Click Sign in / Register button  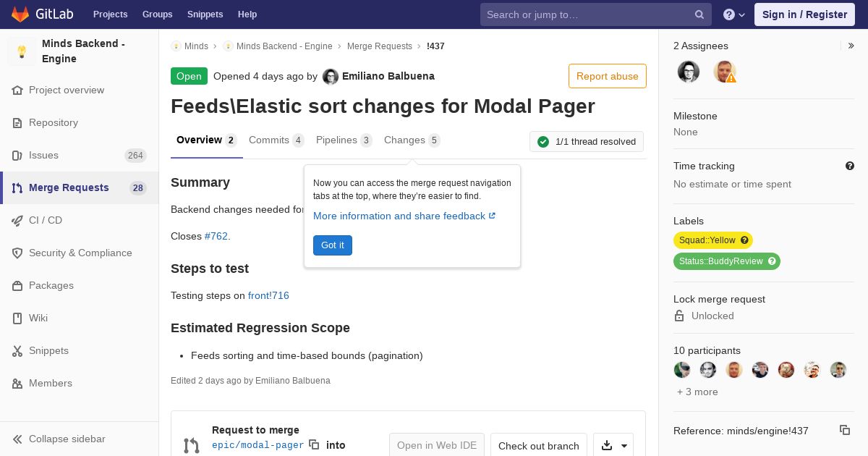pyautogui.click(x=804, y=14)
